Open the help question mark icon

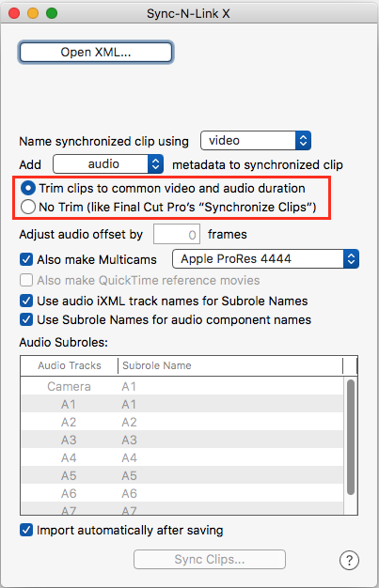(349, 560)
